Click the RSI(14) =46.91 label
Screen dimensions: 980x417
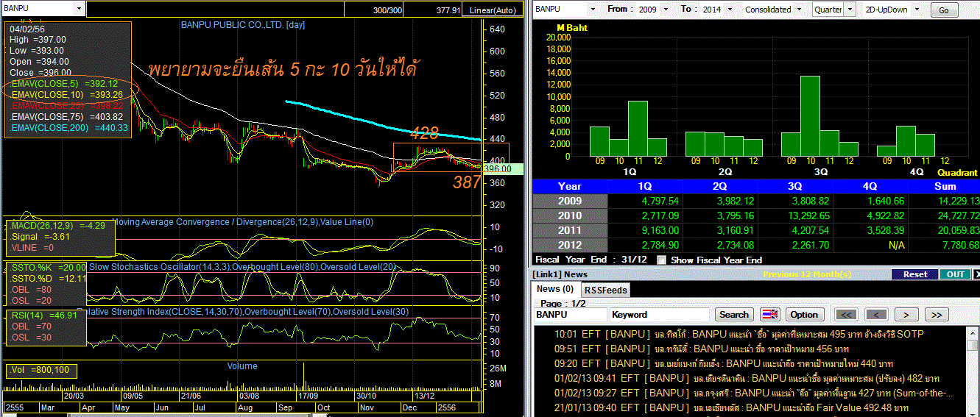45,314
